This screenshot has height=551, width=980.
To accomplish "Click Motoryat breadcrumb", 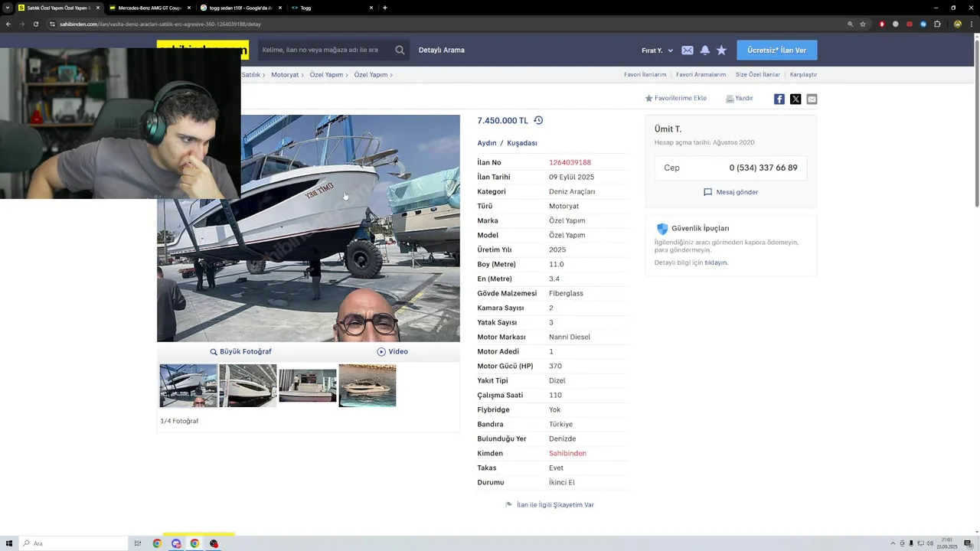I will 285,74.
